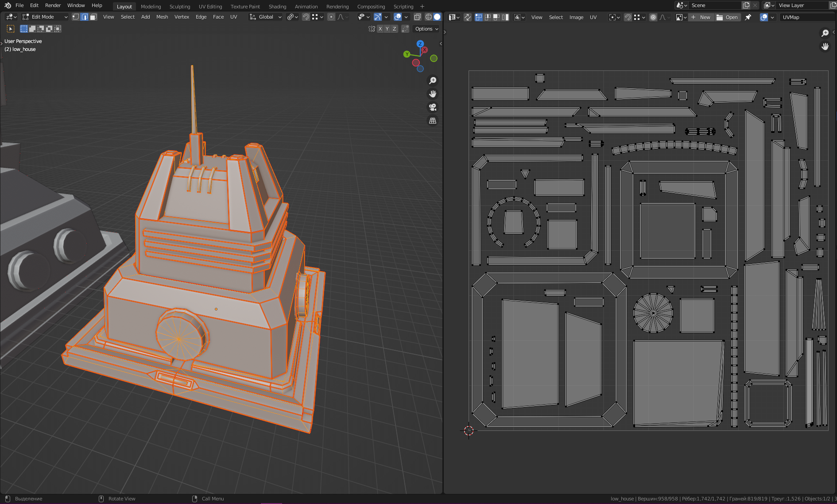Click the New image button
The height and width of the screenshot is (504, 837).
(x=701, y=17)
